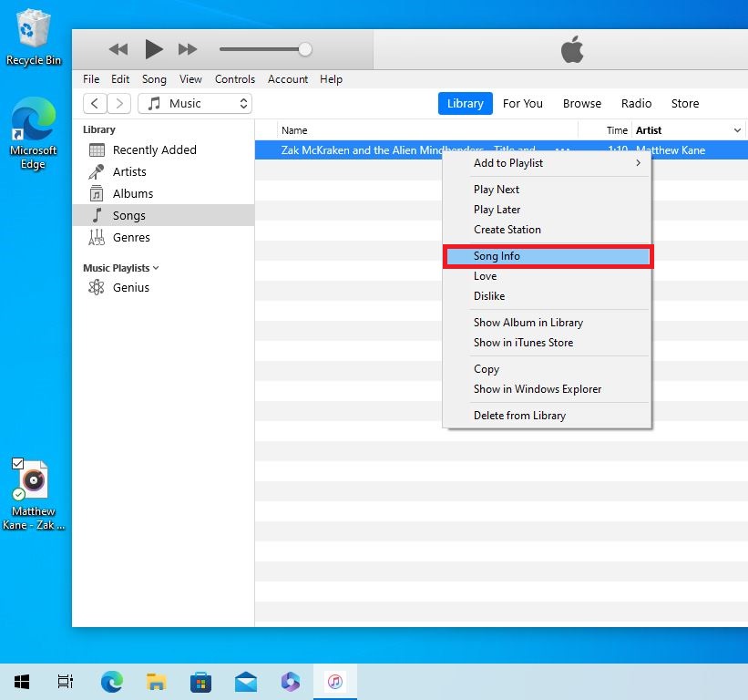
Task: Open the View menu
Action: point(190,79)
